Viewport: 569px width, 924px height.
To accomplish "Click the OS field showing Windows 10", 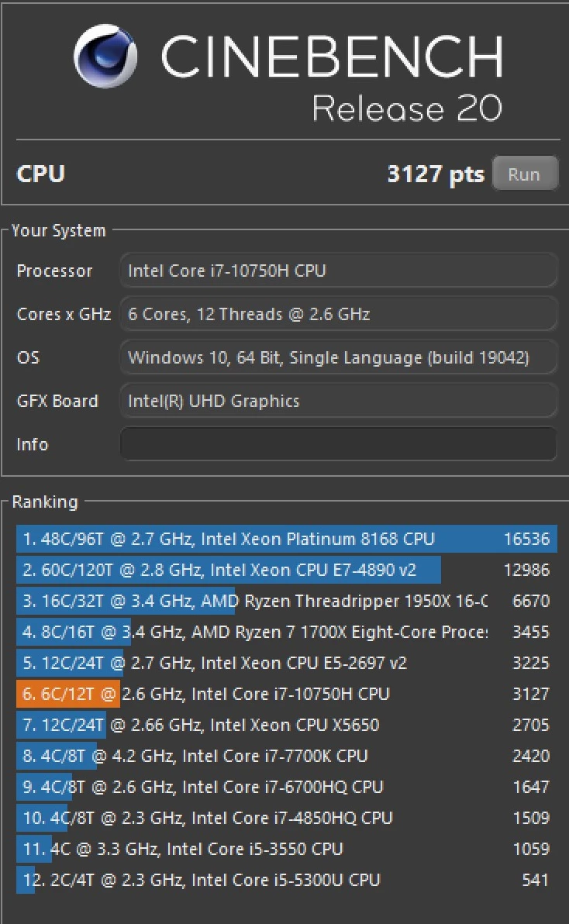I will (x=339, y=357).
